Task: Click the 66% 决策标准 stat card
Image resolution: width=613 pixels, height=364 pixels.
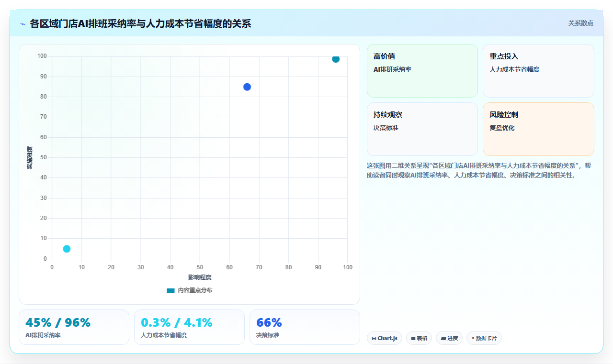Action: [305, 327]
